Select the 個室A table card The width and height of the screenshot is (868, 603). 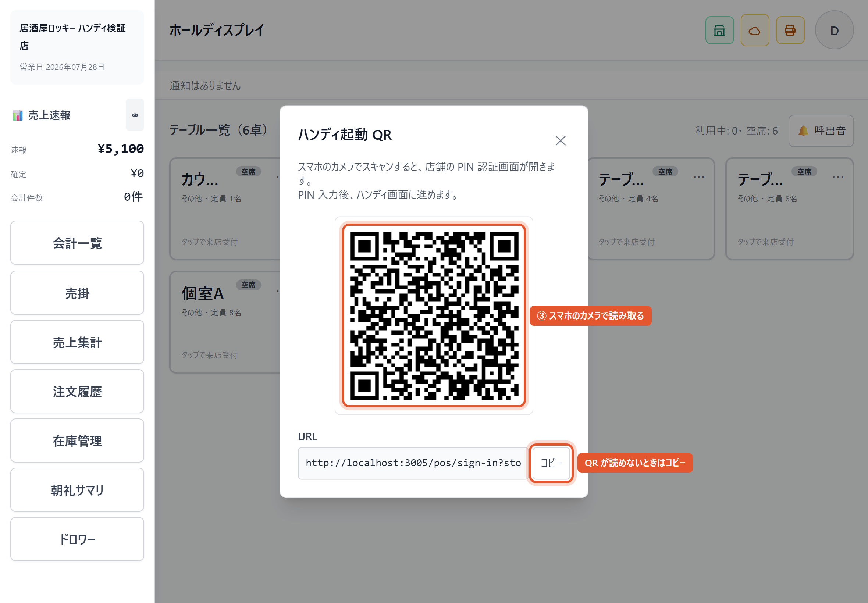pos(225,322)
